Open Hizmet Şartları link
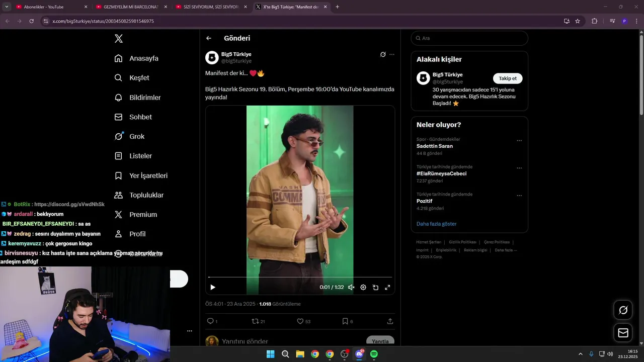644x362 pixels. point(429,242)
